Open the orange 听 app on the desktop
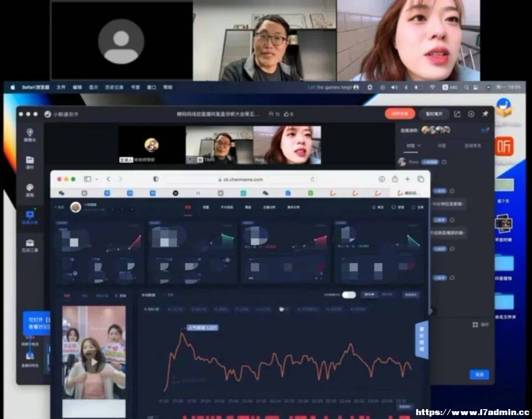Viewport: 532px width, 419px height. (504, 146)
